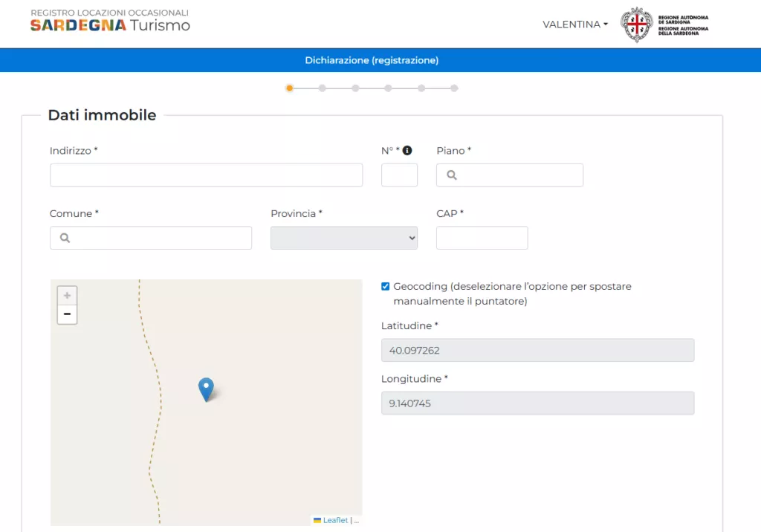The width and height of the screenshot is (761, 532).
Task: Click the search icon in Piano field
Action: pos(451,175)
